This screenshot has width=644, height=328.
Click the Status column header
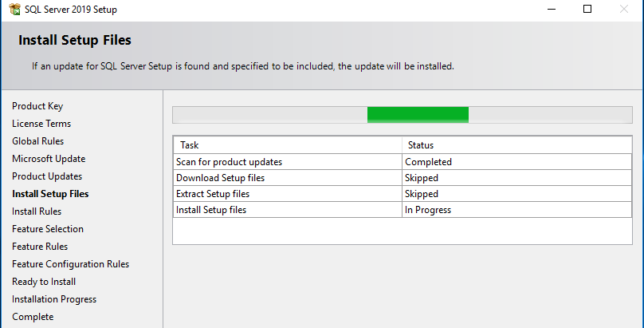point(421,145)
